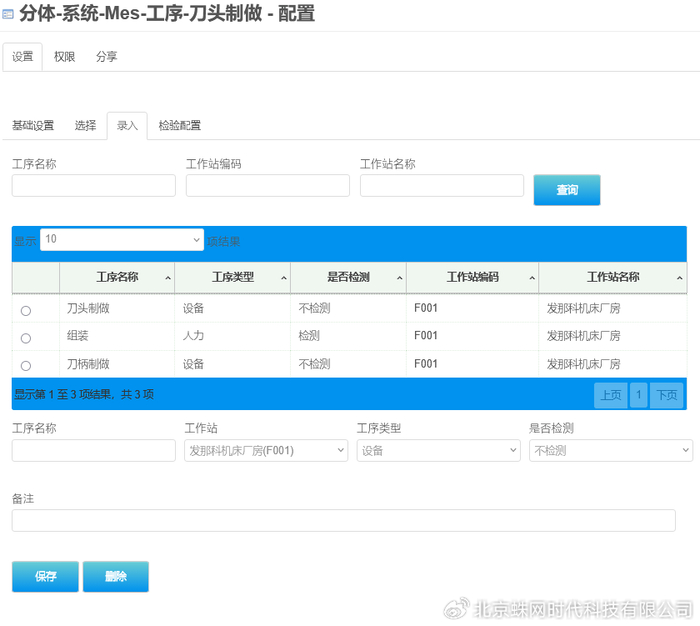The image size is (700, 626).
Task: Focus the 工序名称 search filter field
Action: coord(94,185)
